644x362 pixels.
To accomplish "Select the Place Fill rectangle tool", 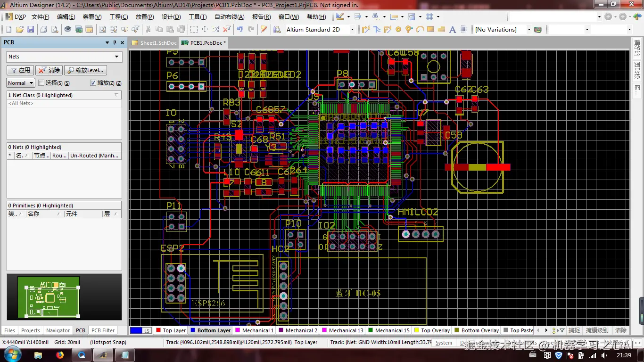I will tap(430, 29).
